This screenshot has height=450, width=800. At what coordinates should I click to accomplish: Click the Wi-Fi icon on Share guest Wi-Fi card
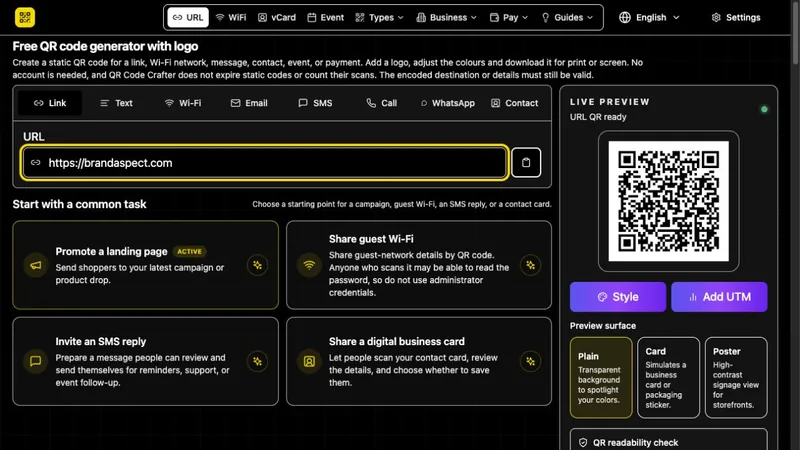click(309, 265)
